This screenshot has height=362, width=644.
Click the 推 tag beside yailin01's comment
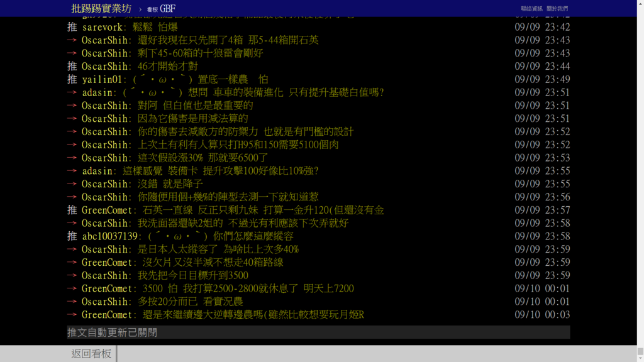pyautogui.click(x=72, y=79)
